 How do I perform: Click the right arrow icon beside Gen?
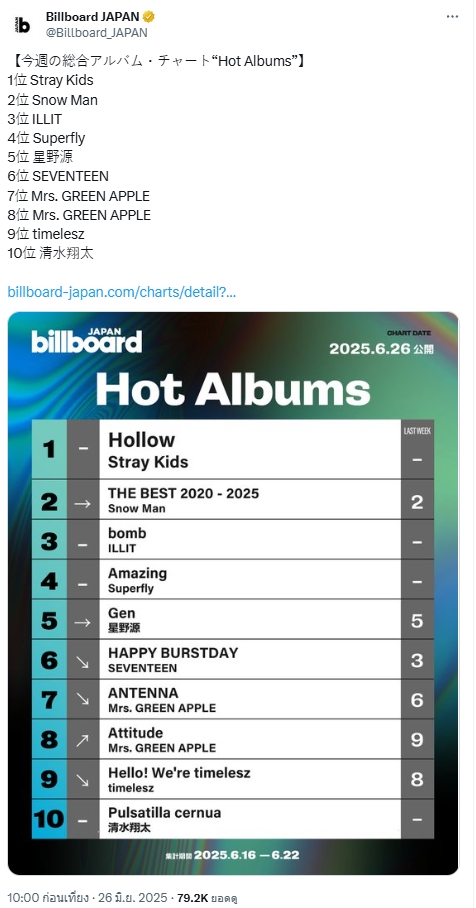pyautogui.click(x=83, y=622)
